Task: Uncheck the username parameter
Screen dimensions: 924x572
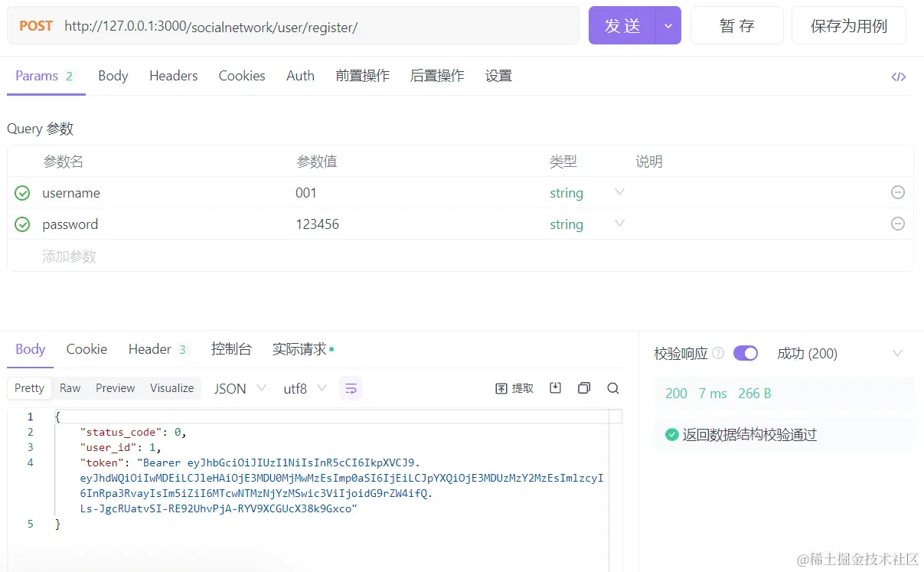Action: [x=22, y=193]
